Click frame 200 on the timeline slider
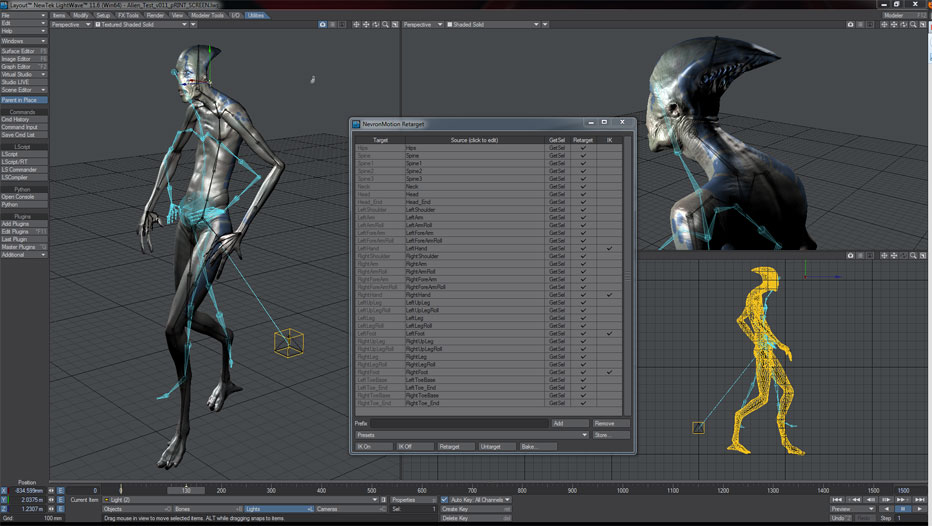932x526 pixels. point(221,491)
